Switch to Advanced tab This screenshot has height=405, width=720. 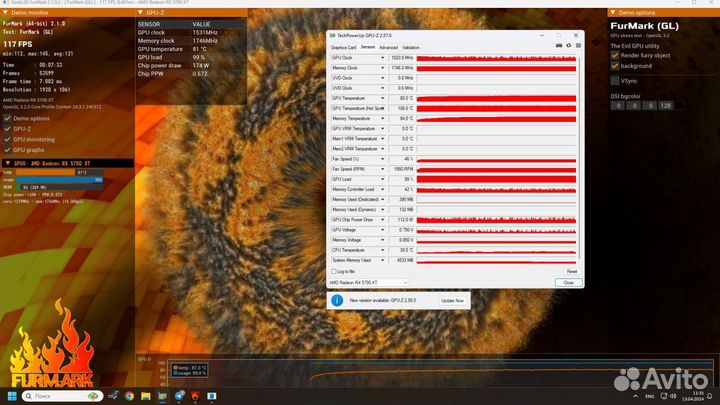click(x=388, y=47)
